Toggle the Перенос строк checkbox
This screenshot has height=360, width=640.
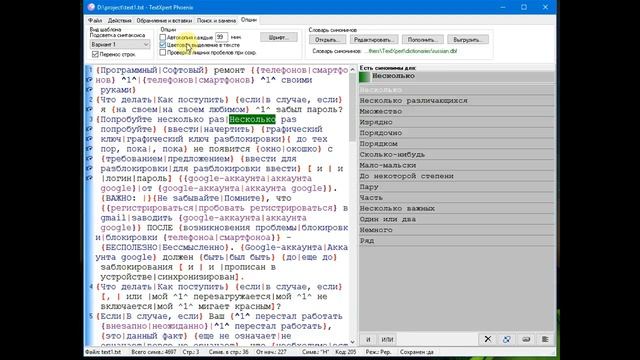(95, 54)
